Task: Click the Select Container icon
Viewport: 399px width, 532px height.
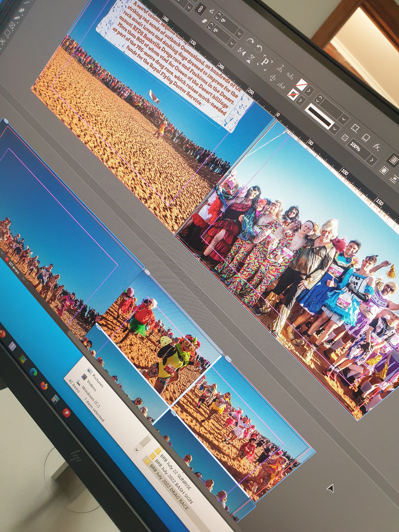Action: click(280, 68)
